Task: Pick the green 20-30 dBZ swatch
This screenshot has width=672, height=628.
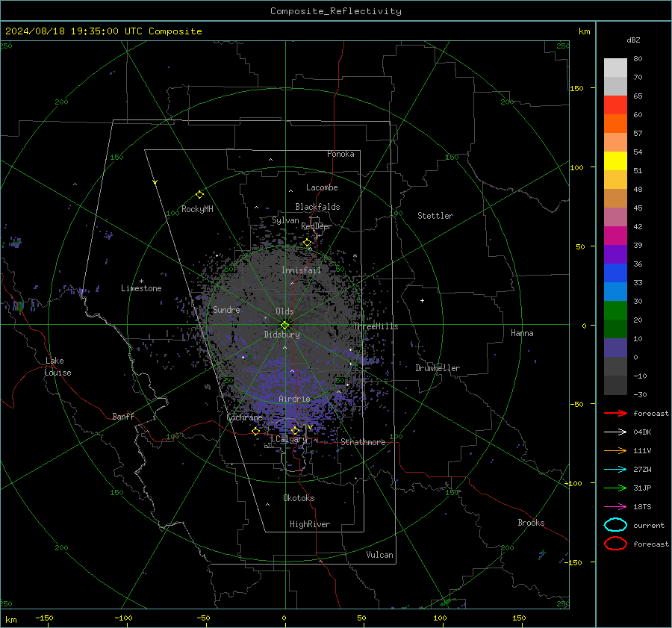Action: [x=615, y=311]
